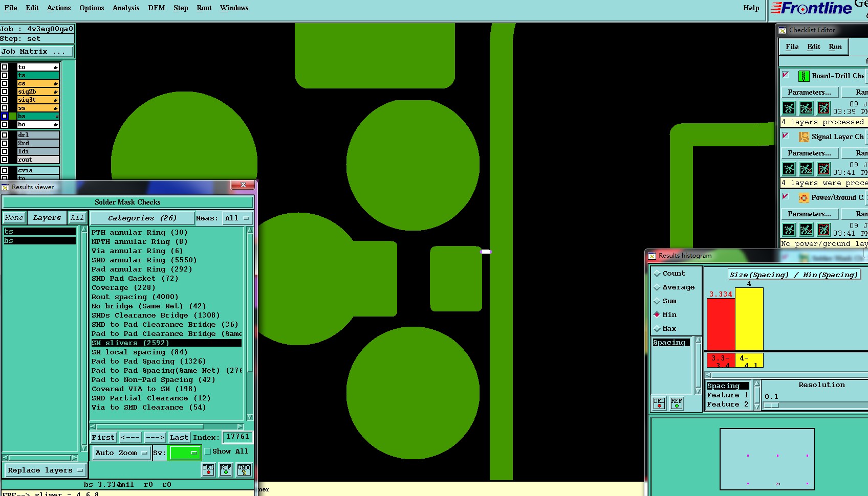Go to next result with ---> button

coord(155,438)
